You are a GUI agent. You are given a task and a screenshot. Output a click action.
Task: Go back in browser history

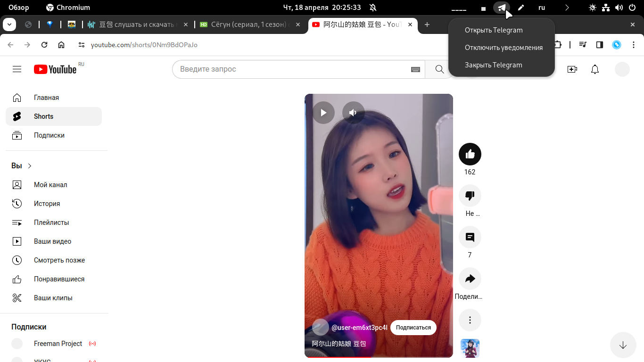click(x=10, y=45)
